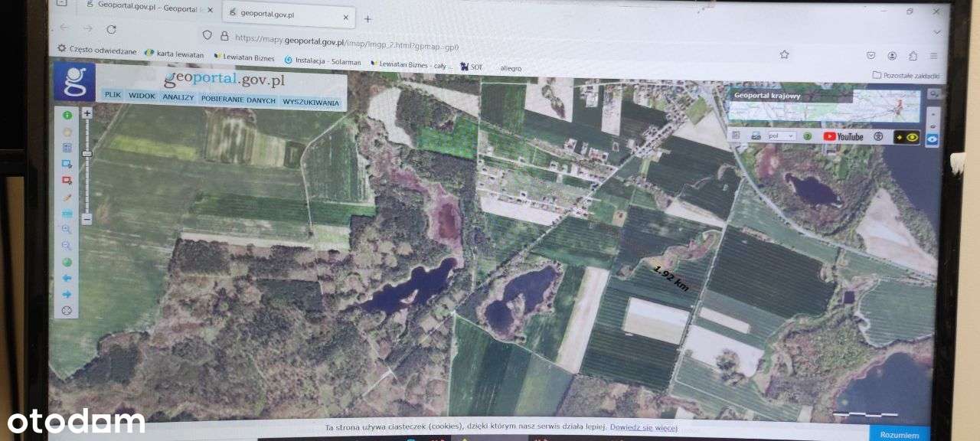Viewport: 980px width, 441px height.
Task: Open the pol language dropdown
Action: tap(781, 136)
